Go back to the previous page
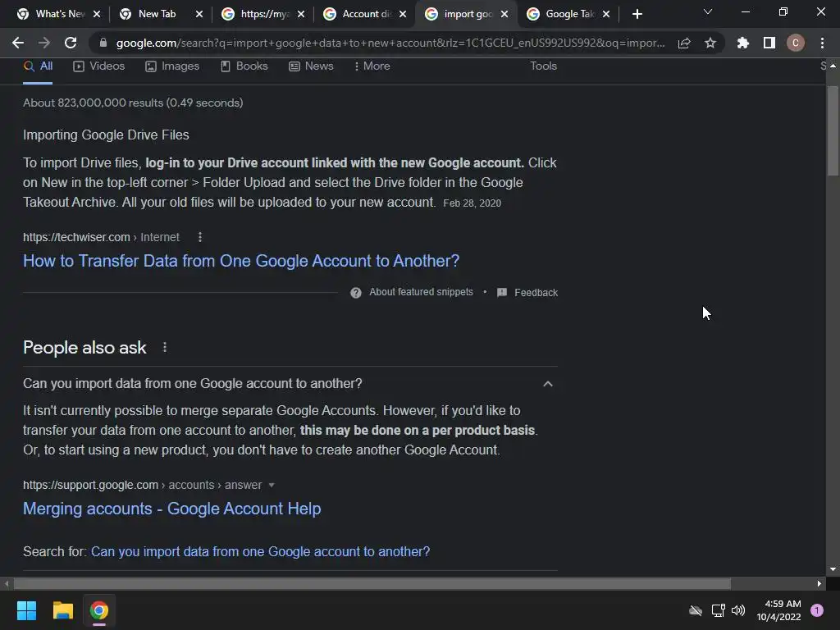 [18, 43]
